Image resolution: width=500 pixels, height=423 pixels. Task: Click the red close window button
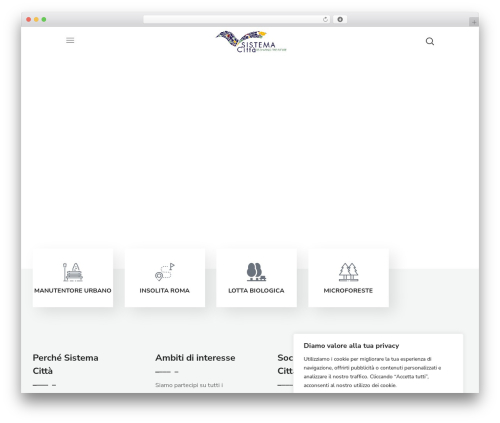click(29, 19)
